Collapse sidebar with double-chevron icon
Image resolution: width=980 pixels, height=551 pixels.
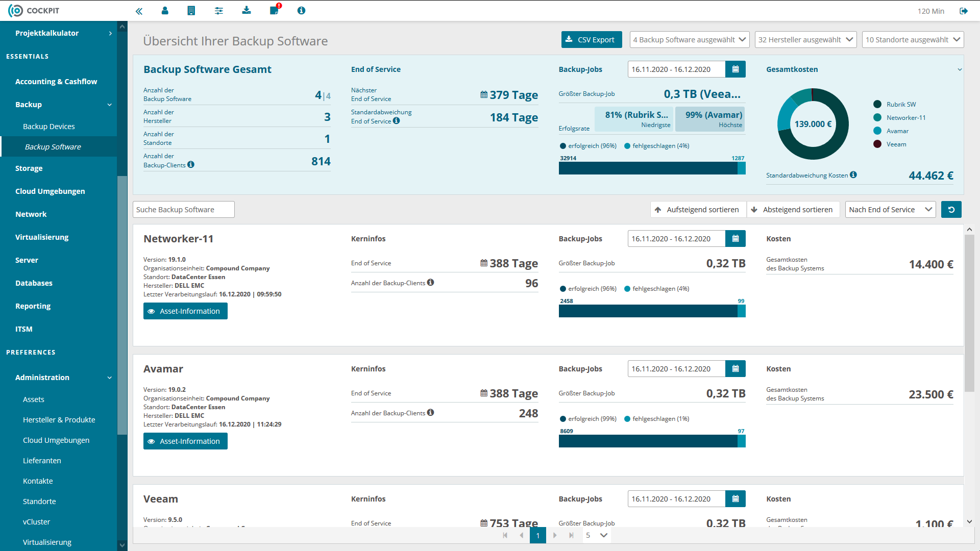pos(139,11)
